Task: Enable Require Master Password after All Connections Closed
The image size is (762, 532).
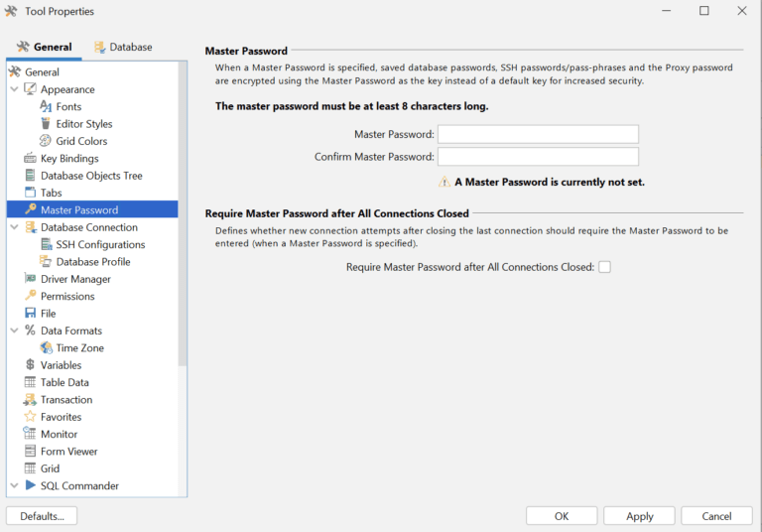Action: tap(604, 267)
